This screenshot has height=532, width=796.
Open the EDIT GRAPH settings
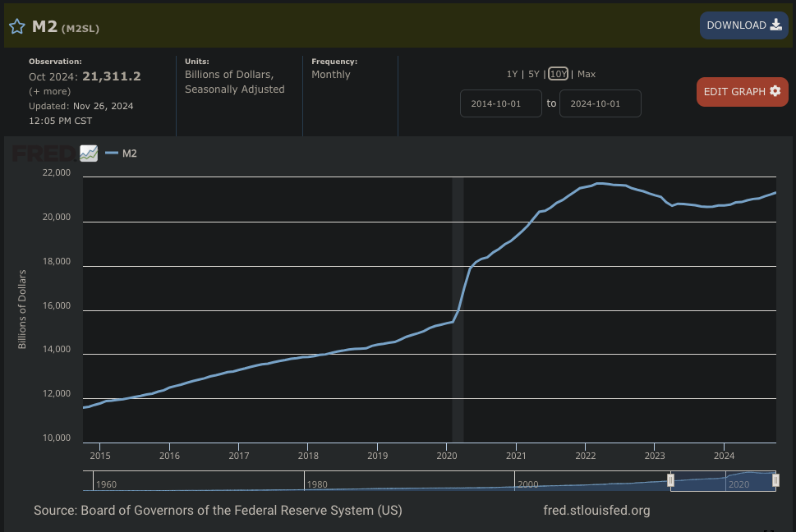742,91
